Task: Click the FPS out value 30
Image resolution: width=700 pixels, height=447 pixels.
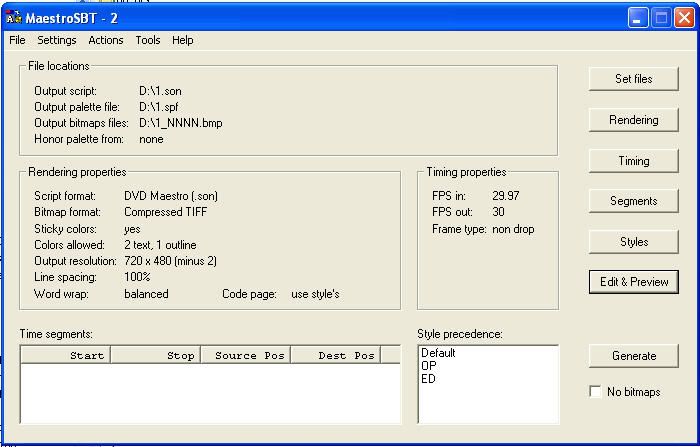Action: (x=498, y=212)
